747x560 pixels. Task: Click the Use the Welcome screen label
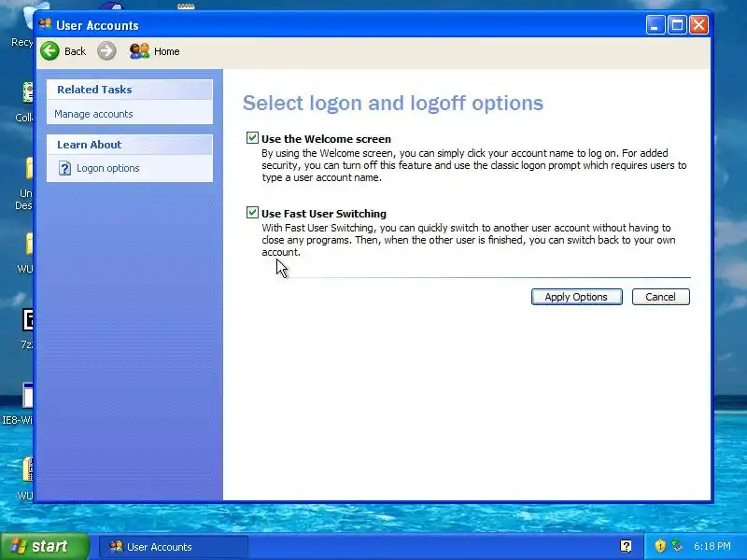point(326,139)
